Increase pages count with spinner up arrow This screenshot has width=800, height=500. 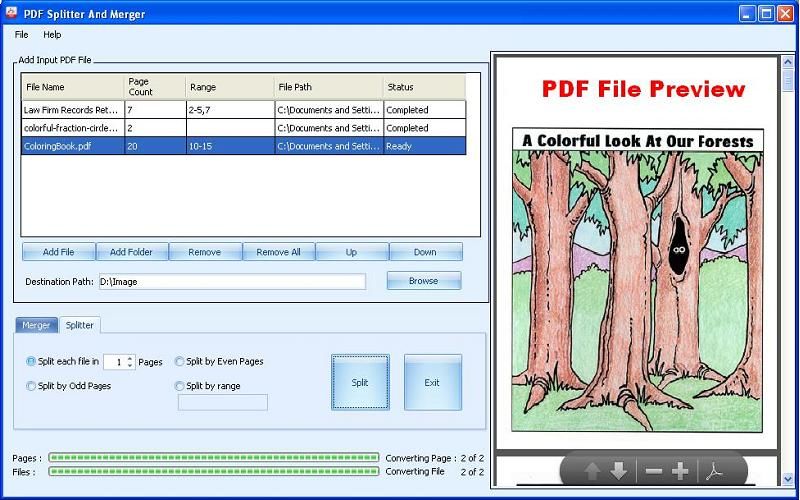point(130,359)
